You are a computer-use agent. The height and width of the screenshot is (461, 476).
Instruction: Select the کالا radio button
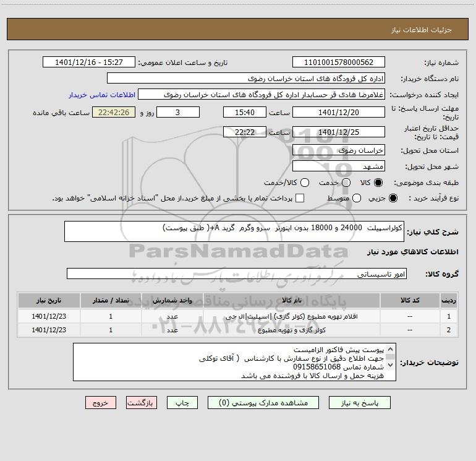tap(378, 183)
